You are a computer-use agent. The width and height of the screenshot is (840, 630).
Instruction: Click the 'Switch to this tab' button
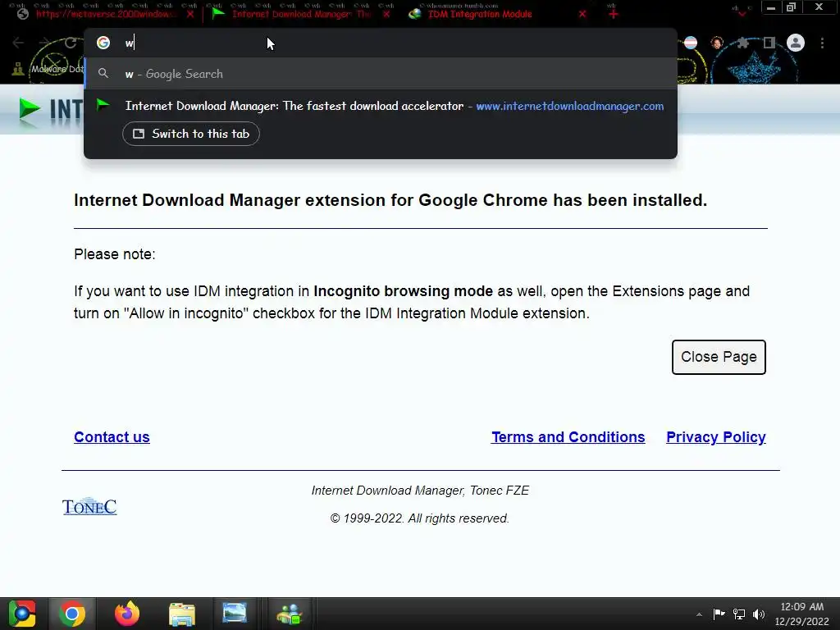(x=191, y=134)
